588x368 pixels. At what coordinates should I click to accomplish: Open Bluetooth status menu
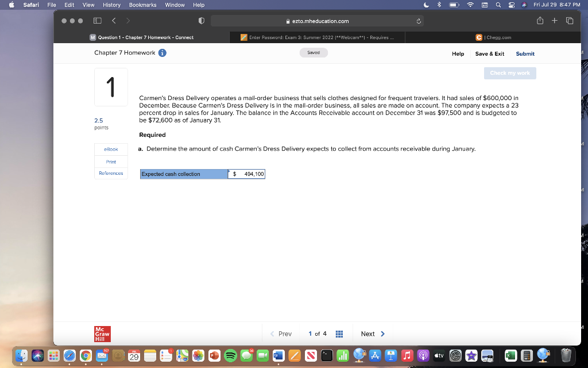coord(439,5)
